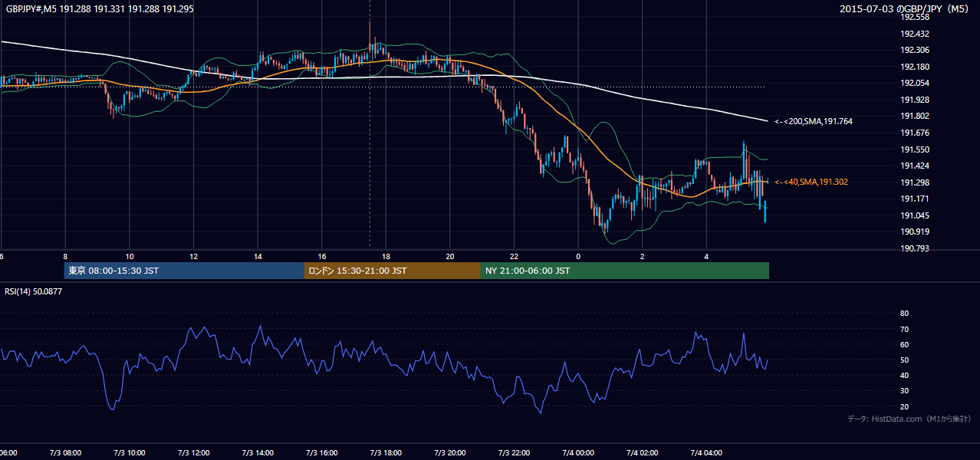980x460 pixels.
Task: Click hour label 22 under price chart
Action: 514,256
